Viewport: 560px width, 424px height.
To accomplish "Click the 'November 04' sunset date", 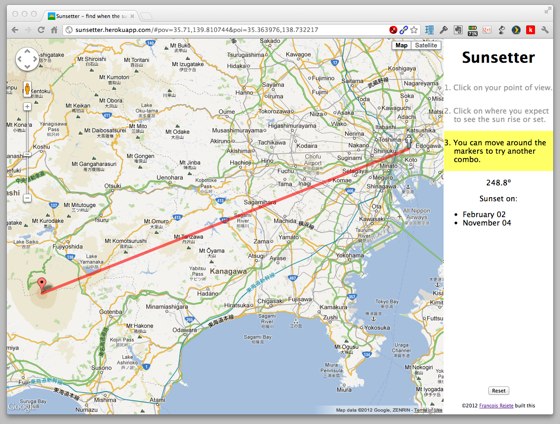I will 487,223.
